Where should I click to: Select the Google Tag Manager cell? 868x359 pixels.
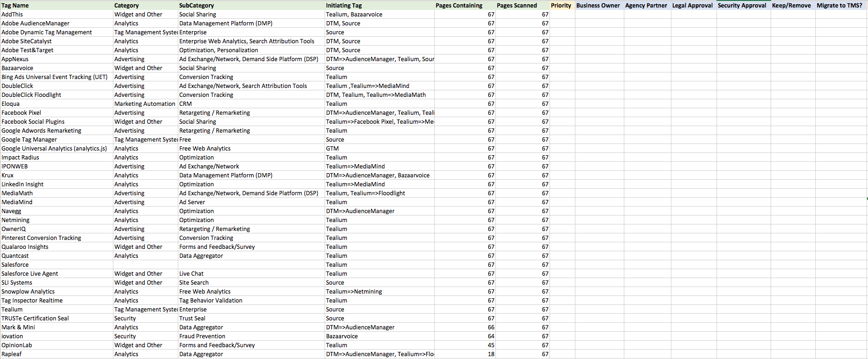tap(56, 139)
